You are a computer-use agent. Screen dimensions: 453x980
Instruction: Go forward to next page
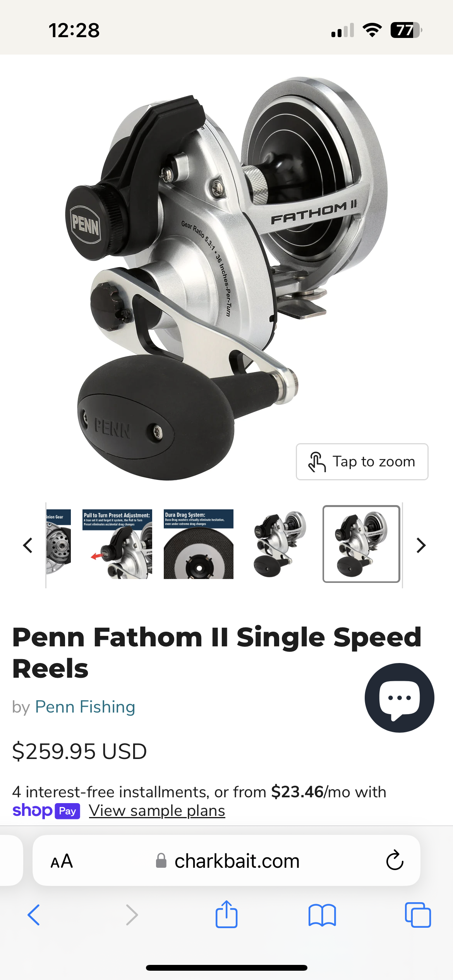point(132,915)
